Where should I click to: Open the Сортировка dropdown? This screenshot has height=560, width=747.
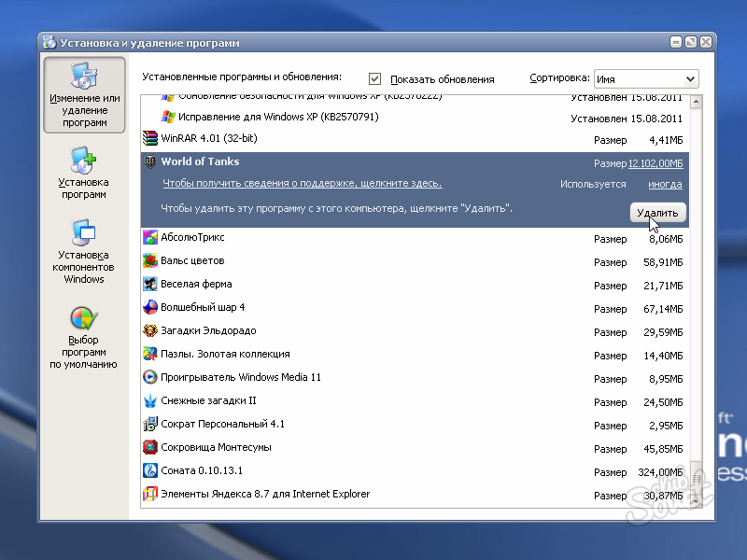tap(690, 79)
